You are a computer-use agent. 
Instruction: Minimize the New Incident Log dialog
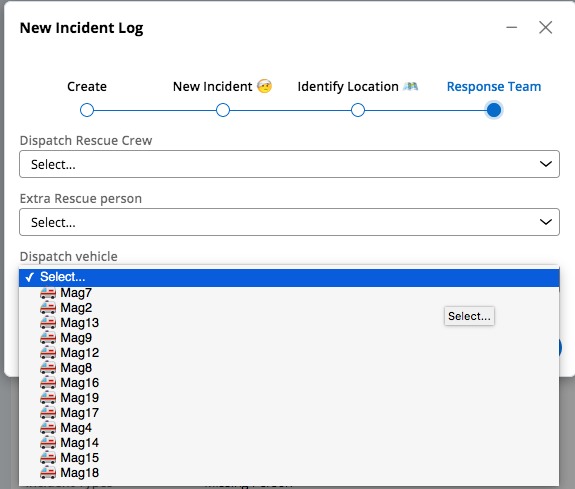tap(512, 27)
